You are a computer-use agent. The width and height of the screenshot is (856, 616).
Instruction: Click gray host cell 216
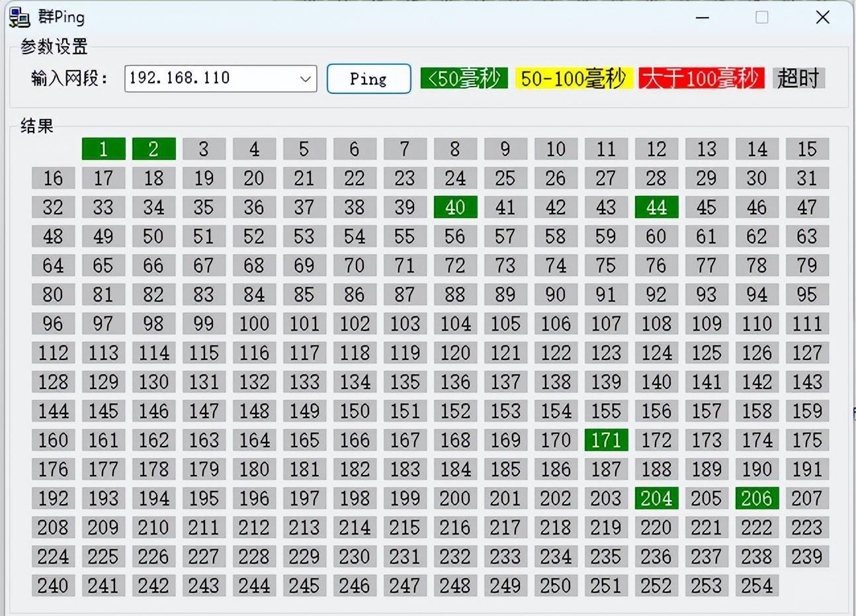click(456, 527)
